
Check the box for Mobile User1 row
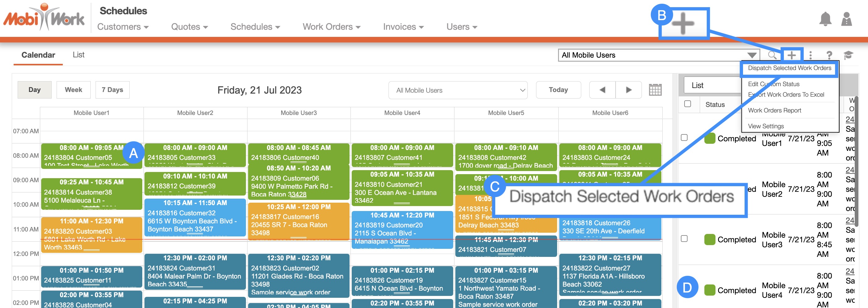point(684,138)
